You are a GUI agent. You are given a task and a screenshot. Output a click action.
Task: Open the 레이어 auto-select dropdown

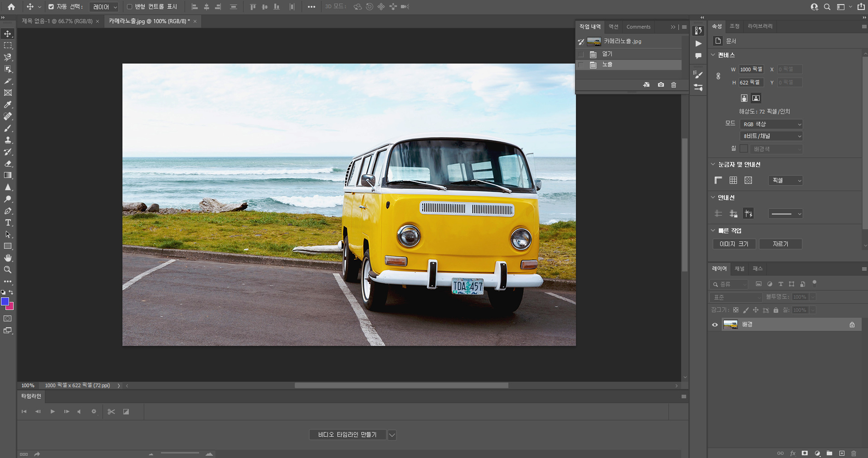tap(104, 7)
